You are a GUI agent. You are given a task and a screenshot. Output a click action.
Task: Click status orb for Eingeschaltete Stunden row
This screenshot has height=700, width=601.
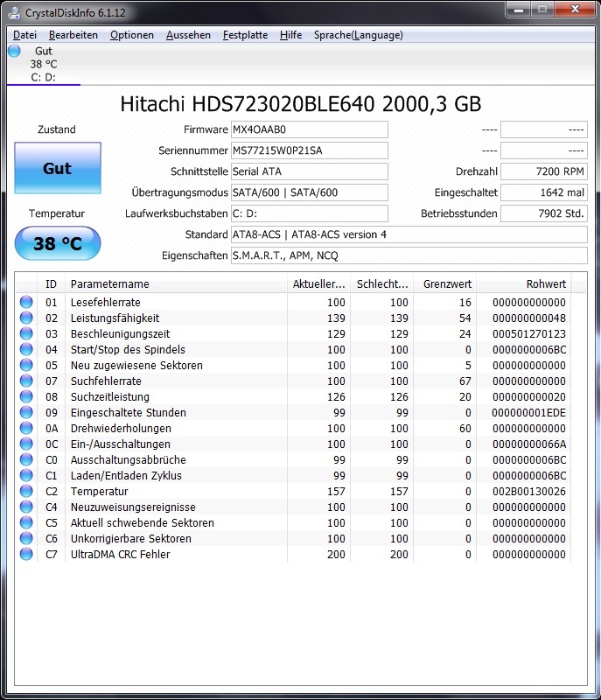point(26,412)
